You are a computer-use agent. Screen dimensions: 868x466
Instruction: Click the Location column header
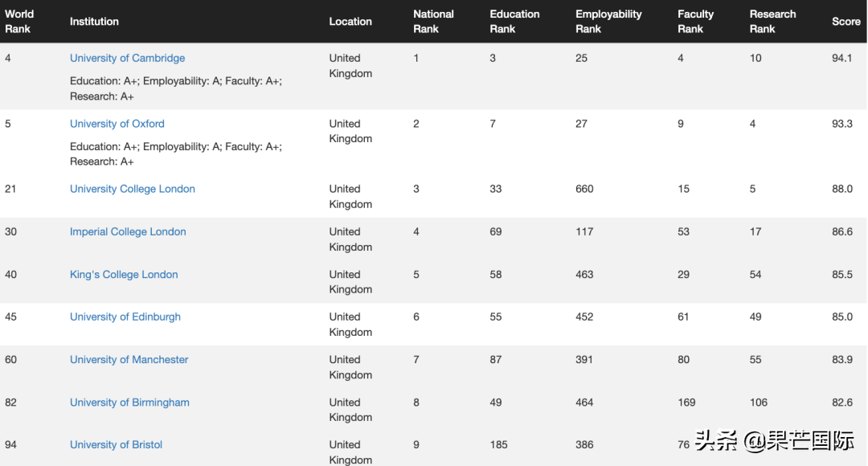[350, 22]
